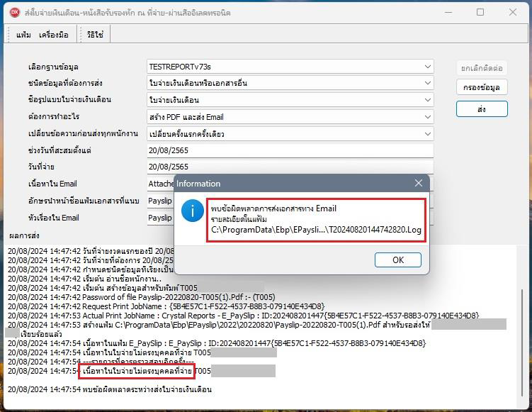Click OK in the Information dialog

[397, 260]
